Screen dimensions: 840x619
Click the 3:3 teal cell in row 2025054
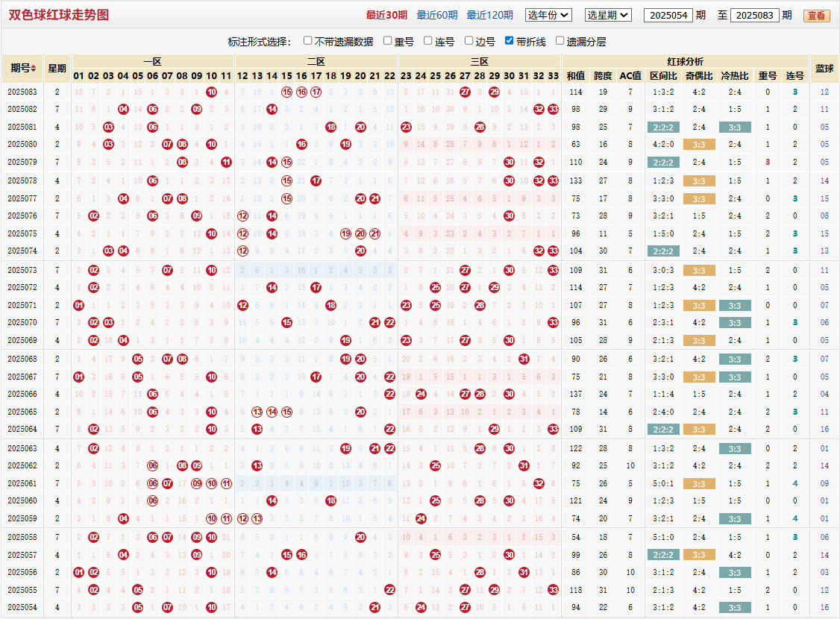(x=735, y=608)
